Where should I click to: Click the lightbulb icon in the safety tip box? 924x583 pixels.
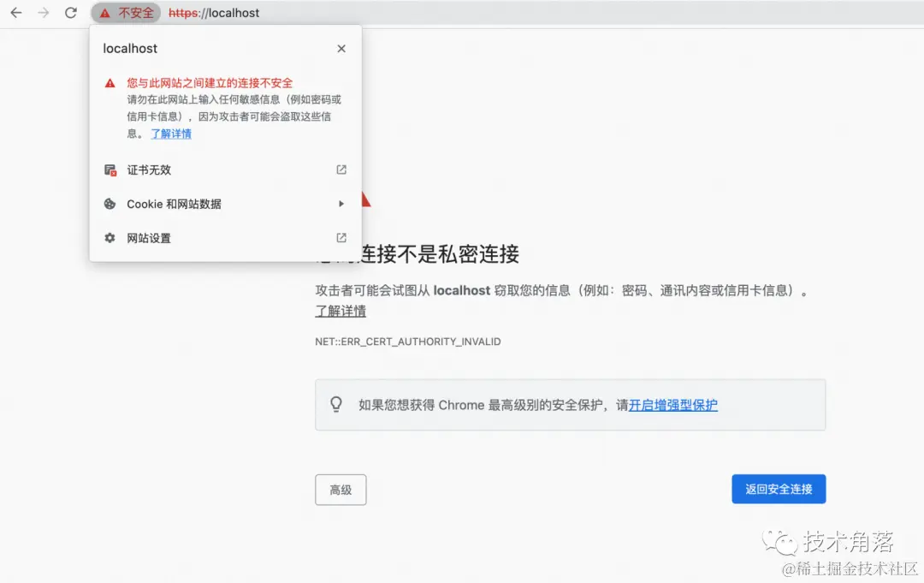pos(335,404)
